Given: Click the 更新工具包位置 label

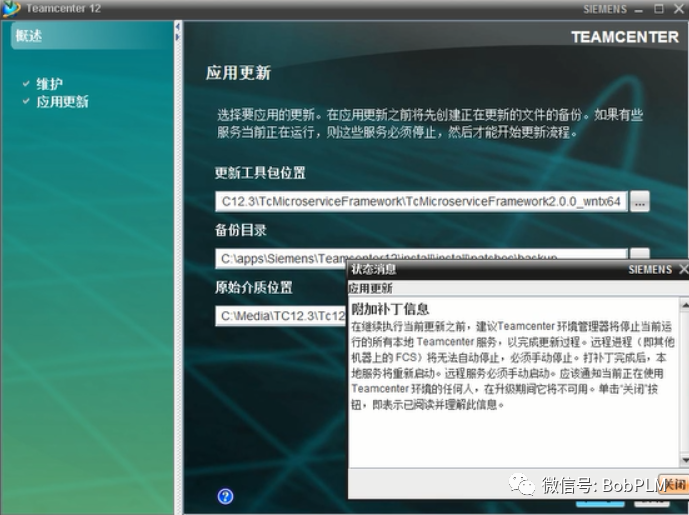Looking at the screenshot, I should pos(260,173).
